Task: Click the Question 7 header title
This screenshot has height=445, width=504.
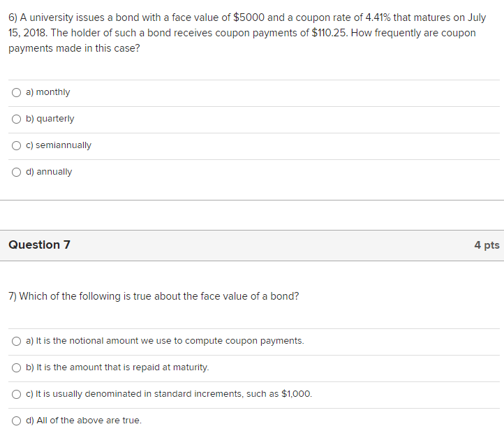Action: [x=39, y=245]
